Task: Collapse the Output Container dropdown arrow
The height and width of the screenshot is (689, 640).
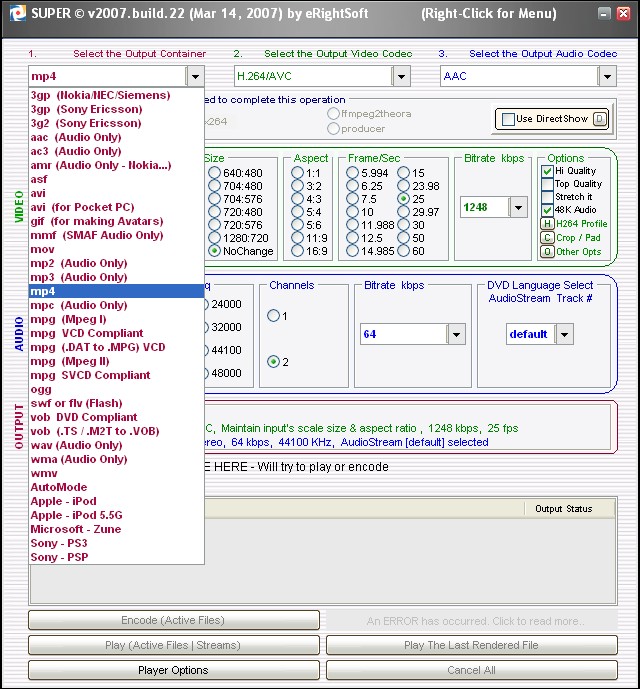Action: pos(195,76)
